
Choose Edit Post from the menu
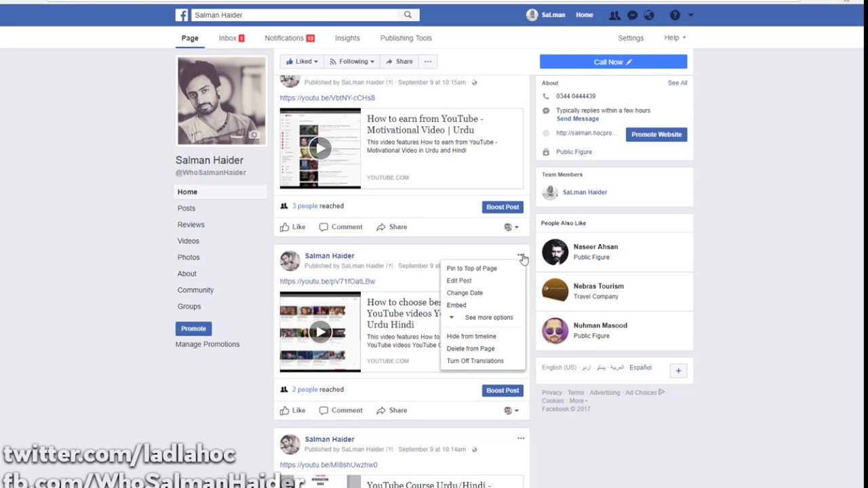point(459,281)
